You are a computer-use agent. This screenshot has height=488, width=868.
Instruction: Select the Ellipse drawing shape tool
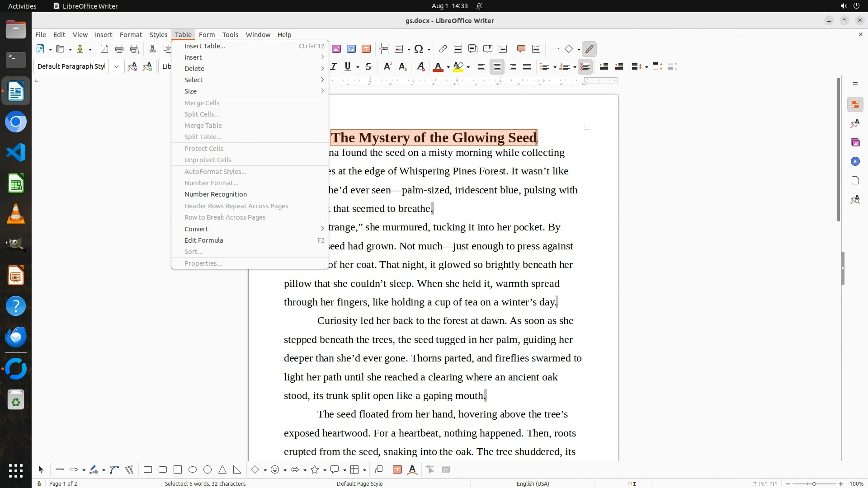(x=193, y=469)
